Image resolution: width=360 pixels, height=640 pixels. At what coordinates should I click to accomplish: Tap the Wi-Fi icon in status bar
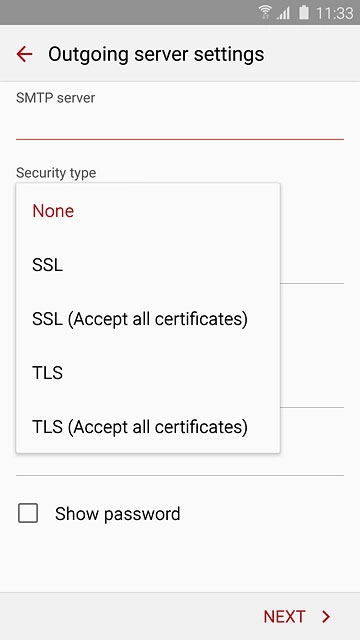(x=265, y=12)
